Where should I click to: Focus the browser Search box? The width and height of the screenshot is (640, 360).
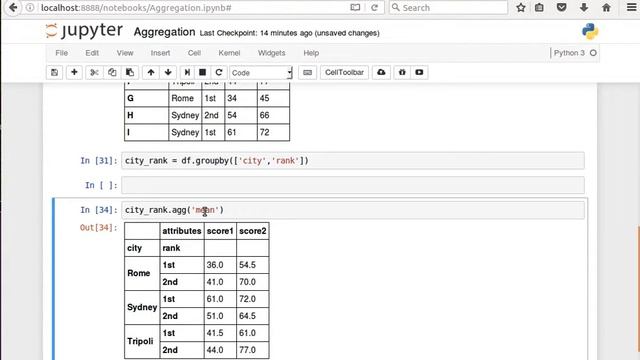pyautogui.click(x=448, y=7)
